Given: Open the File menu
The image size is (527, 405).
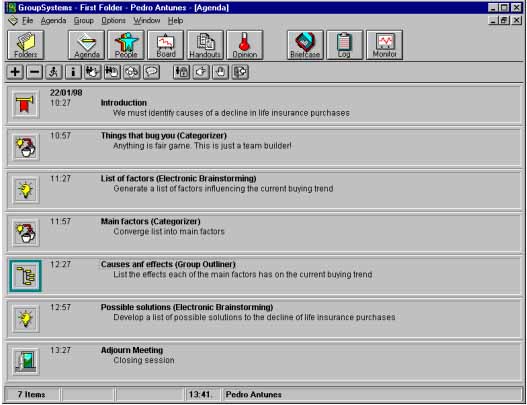Looking at the screenshot, I should (27, 21).
